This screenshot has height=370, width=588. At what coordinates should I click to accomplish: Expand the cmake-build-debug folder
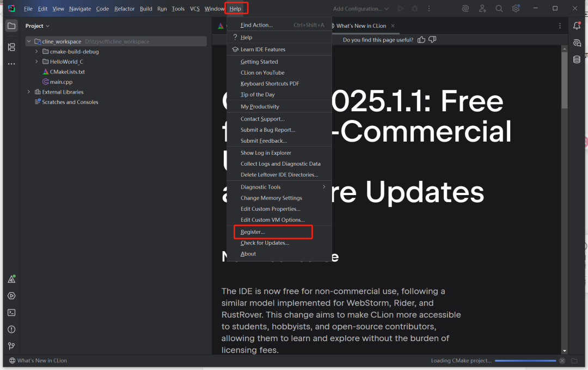click(36, 51)
